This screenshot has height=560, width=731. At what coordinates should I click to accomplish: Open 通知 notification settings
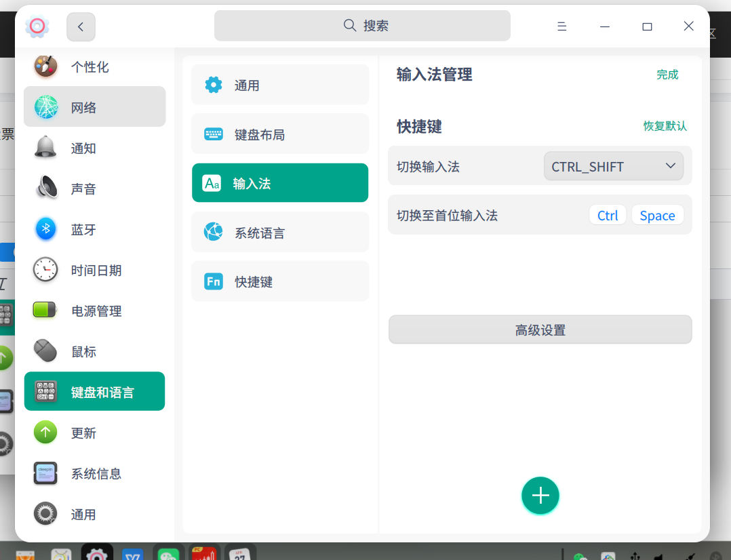(x=94, y=148)
